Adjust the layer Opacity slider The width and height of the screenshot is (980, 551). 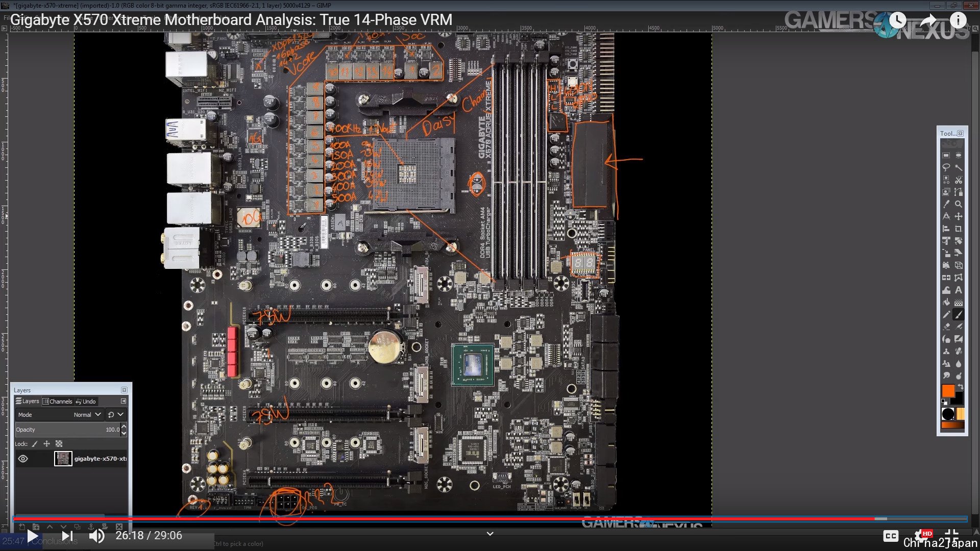point(68,430)
